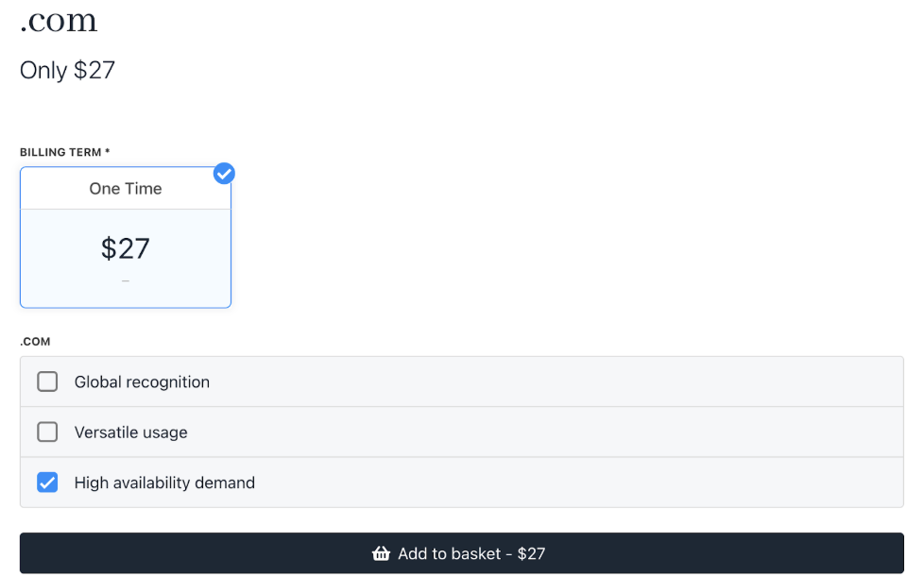Click the High availability demand label text
The height and width of the screenshot is (576, 924).
(164, 483)
